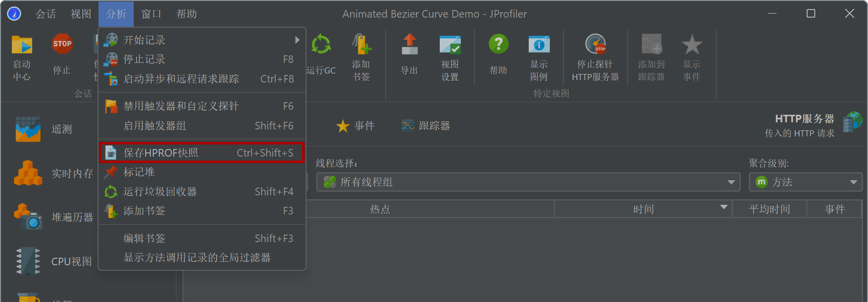The width and height of the screenshot is (868, 302).
Task: Click the green Help question mark icon
Action: (x=499, y=44)
